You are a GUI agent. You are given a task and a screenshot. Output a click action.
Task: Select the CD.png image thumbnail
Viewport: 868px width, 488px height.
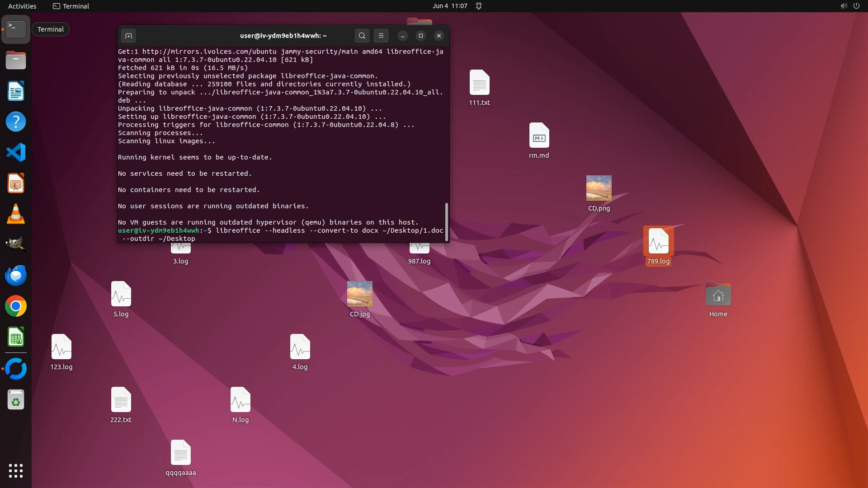pyautogui.click(x=599, y=188)
